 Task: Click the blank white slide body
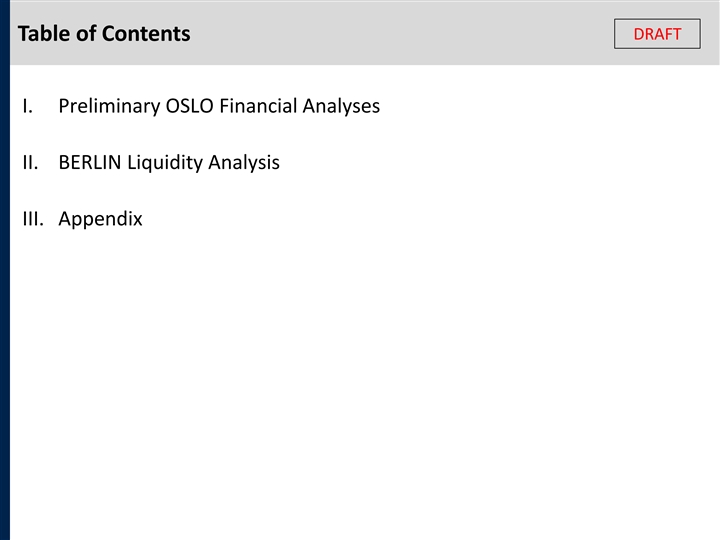click(x=400, y=380)
